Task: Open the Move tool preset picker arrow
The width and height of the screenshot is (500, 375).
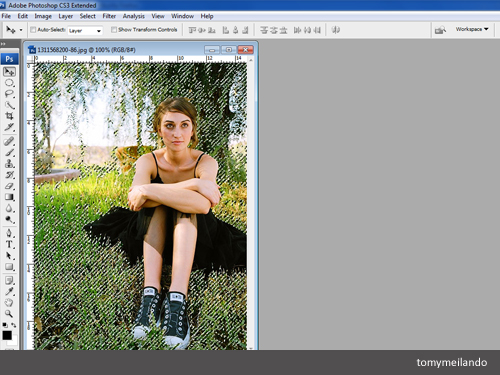Action: pyautogui.click(x=21, y=30)
